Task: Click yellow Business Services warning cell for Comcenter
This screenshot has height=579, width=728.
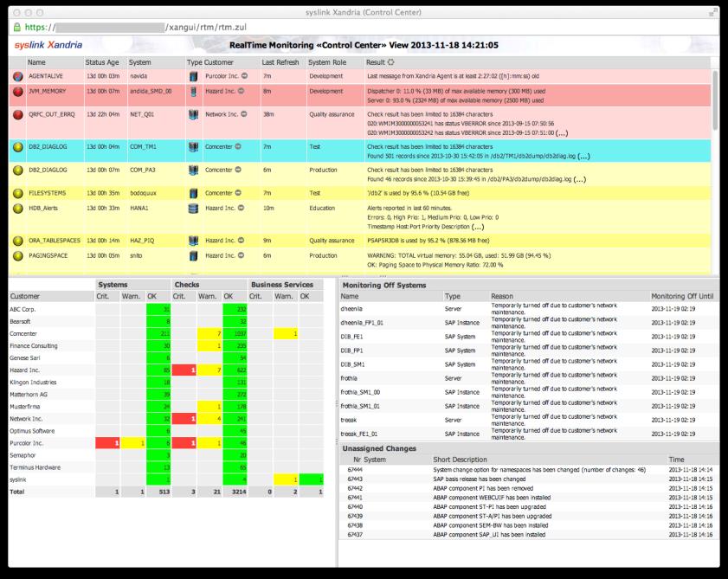Action: coord(286,334)
